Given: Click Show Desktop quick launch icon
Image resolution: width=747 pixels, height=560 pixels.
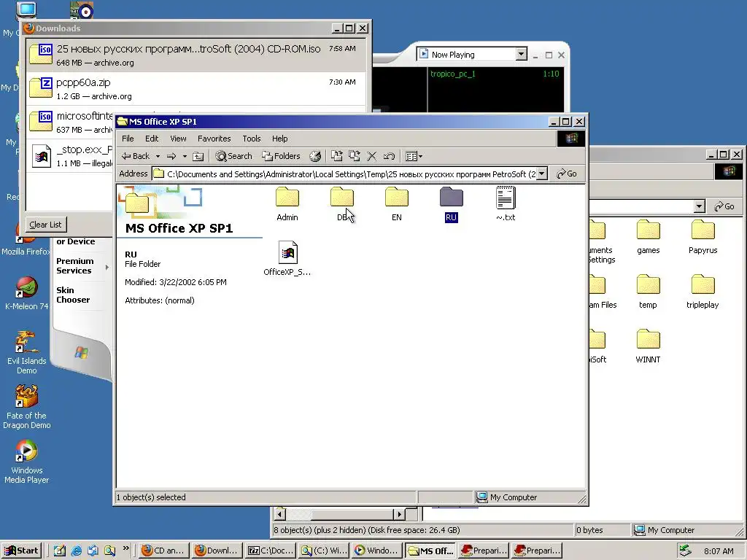Looking at the screenshot, I should 60,551.
